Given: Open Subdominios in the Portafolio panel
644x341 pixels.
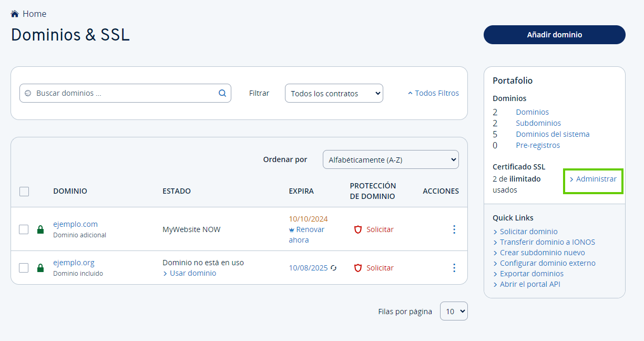Looking at the screenshot, I should click(x=538, y=123).
